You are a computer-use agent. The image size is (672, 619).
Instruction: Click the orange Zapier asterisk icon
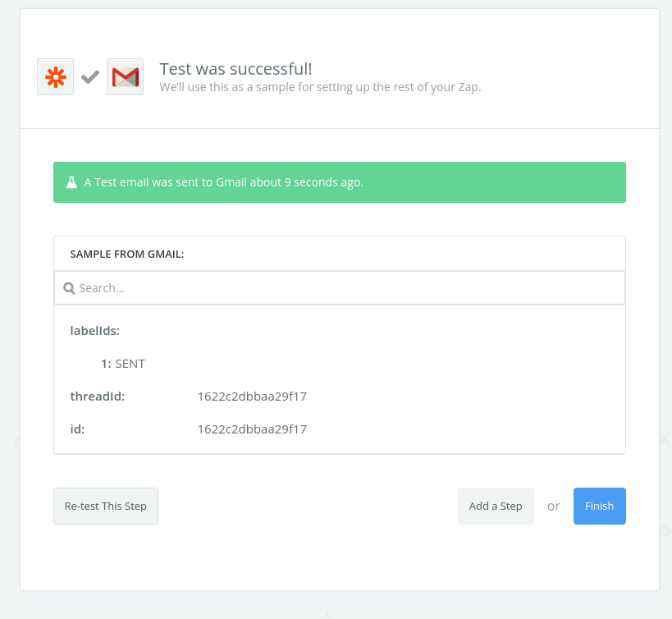[x=56, y=77]
